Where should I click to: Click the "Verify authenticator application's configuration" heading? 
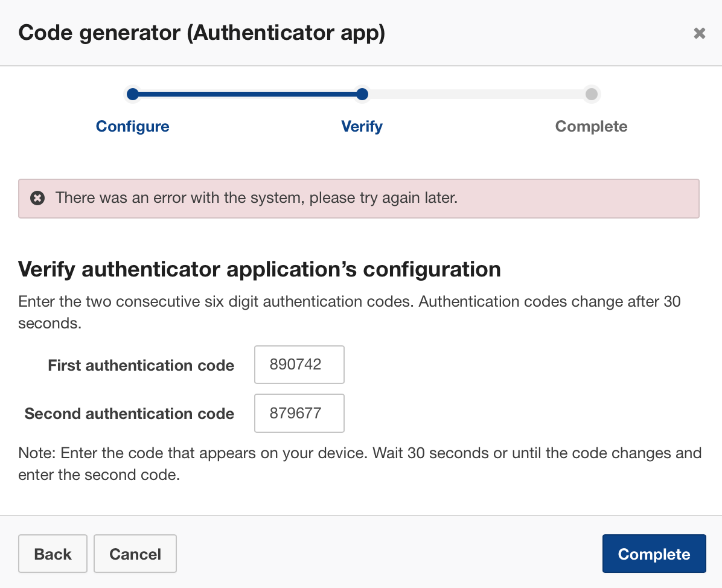tap(260, 269)
